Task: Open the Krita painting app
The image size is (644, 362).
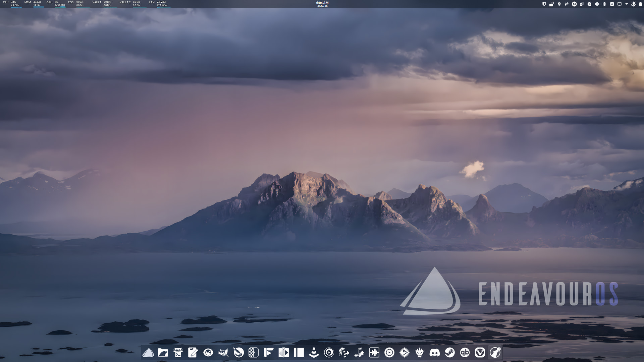Action: coord(238,353)
